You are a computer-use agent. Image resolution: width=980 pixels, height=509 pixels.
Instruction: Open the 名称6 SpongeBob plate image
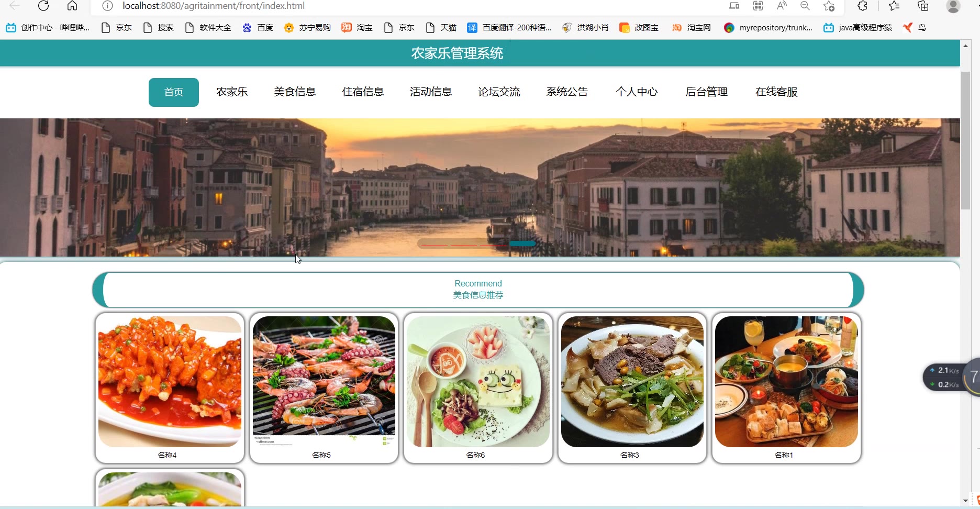click(478, 381)
